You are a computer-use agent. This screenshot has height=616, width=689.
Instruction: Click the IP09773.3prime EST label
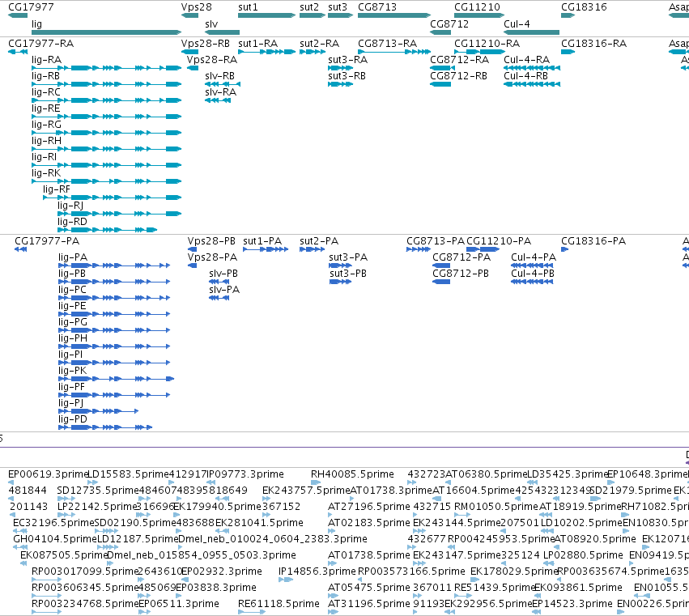pyautogui.click(x=245, y=474)
